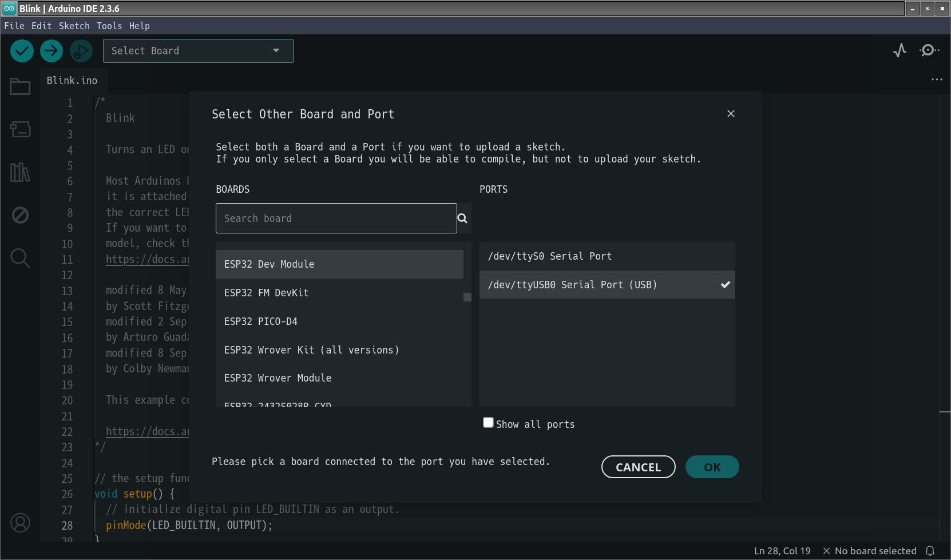
Task: Open the Tools menu
Action: (109, 26)
